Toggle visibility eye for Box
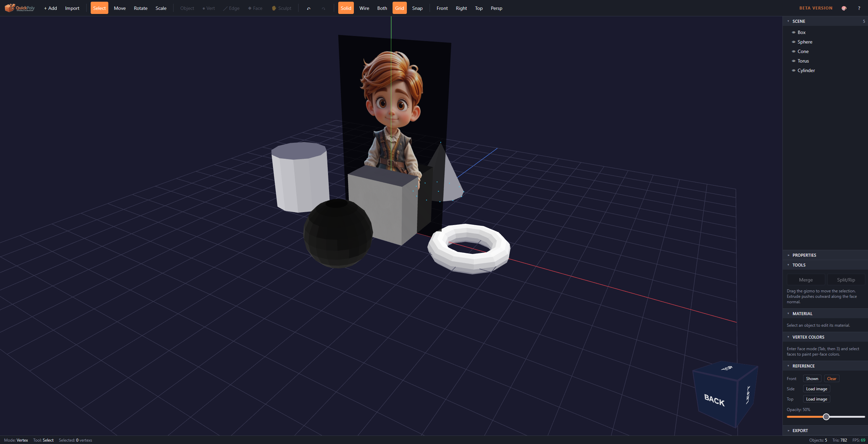868x444 pixels. coord(794,32)
